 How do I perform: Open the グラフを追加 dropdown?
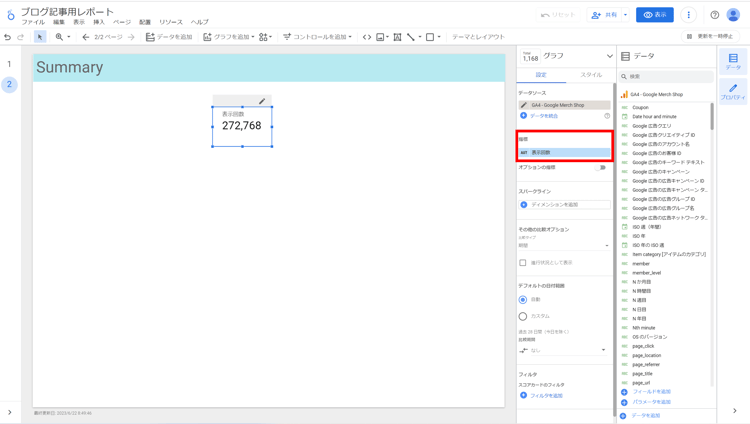[x=229, y=37]
